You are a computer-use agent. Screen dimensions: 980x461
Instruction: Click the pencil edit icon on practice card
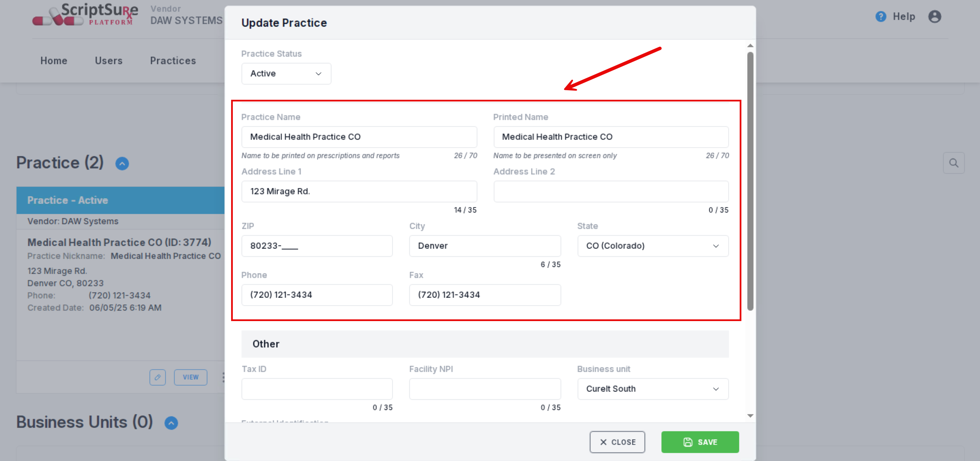tap(157, 377)
